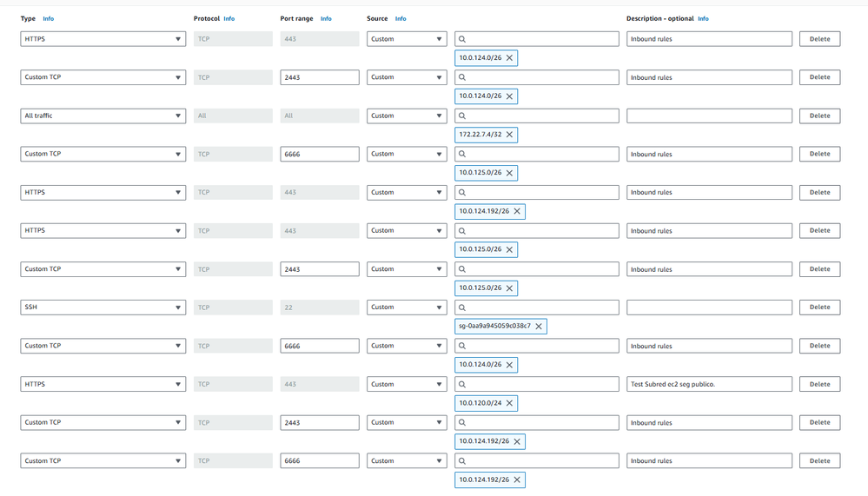The image size is (868, 496).
Task: Remove the sg-0aa9a945059c038c7 source chip
Action: tap(539, 327)
